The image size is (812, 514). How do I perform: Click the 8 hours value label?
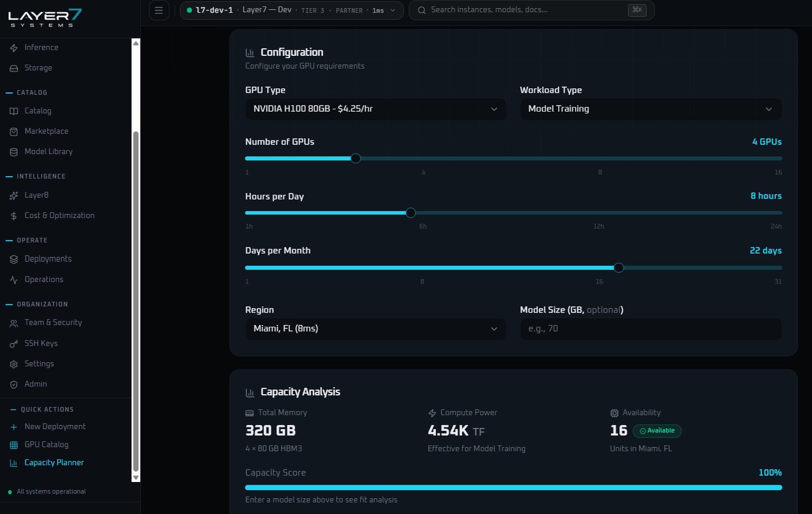pos(766,196)
